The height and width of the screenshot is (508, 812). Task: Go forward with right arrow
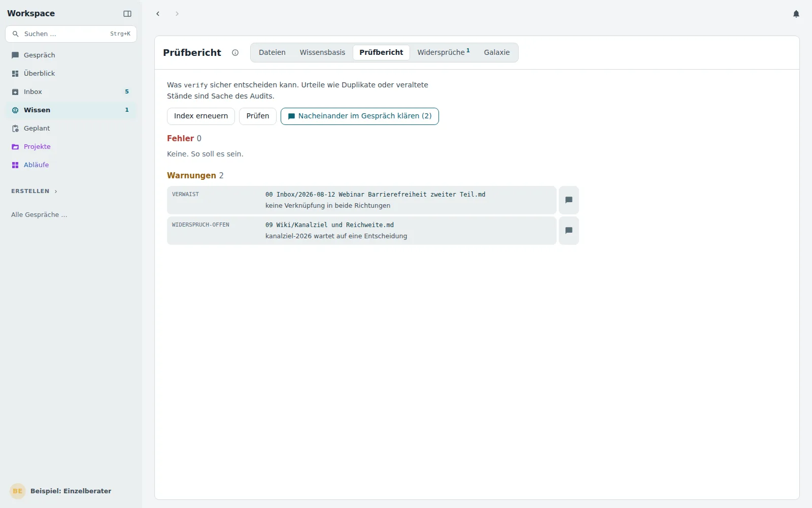(177, 14)
